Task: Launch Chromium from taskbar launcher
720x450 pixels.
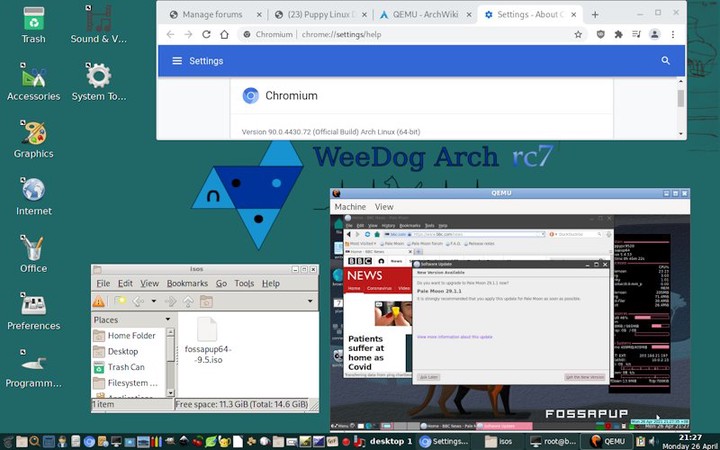Action: (x=89, y=442)
